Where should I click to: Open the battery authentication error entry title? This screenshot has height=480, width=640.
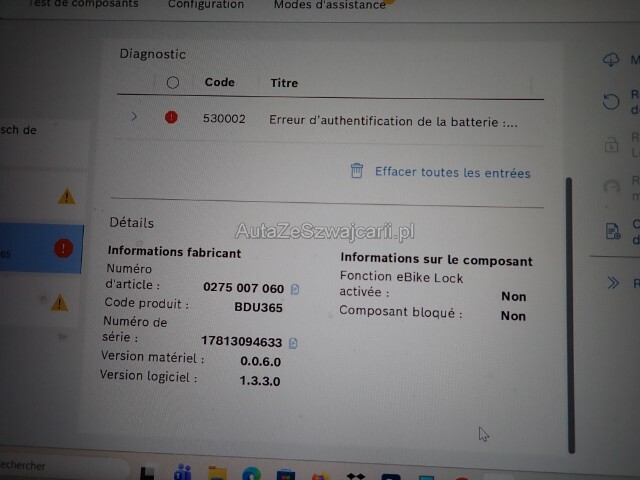point(393,121)
